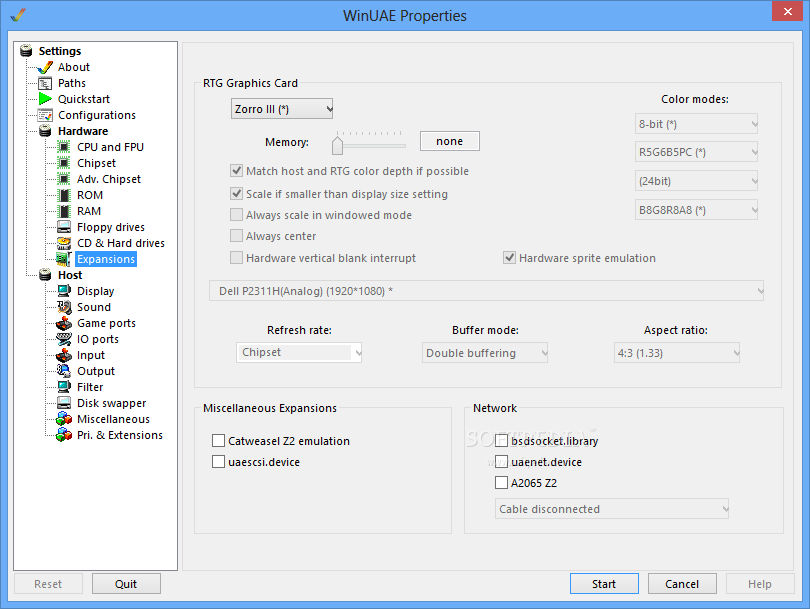Open the Aspect ratio dropdown
Screen dimensions: 810x609
click(x=677, y=353)
